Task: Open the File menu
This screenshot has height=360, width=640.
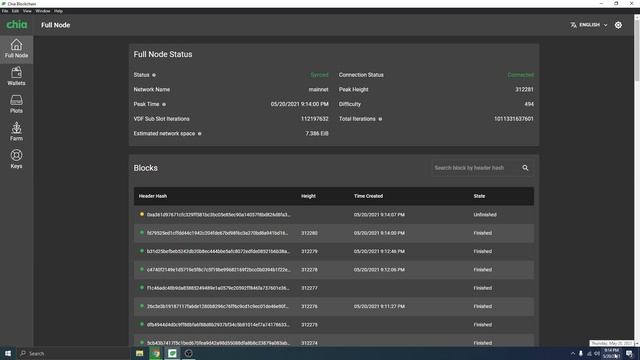Action: click(x=5, y=11)
